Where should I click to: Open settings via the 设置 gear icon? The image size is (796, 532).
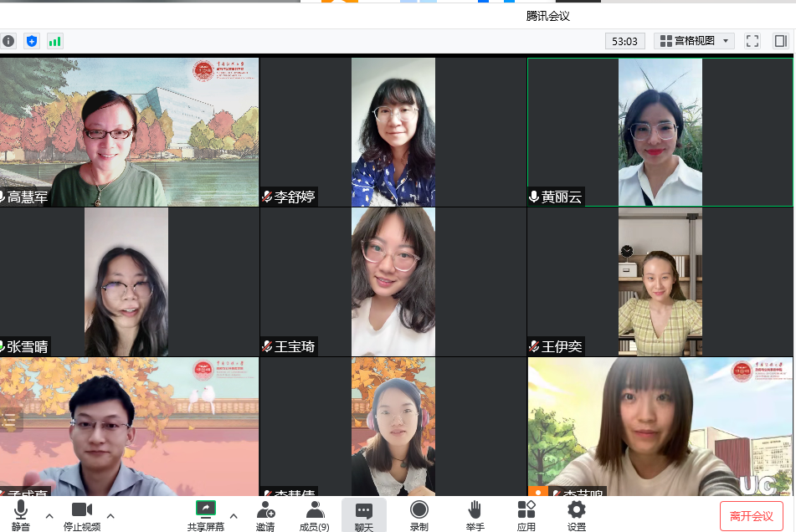[576, 514]
